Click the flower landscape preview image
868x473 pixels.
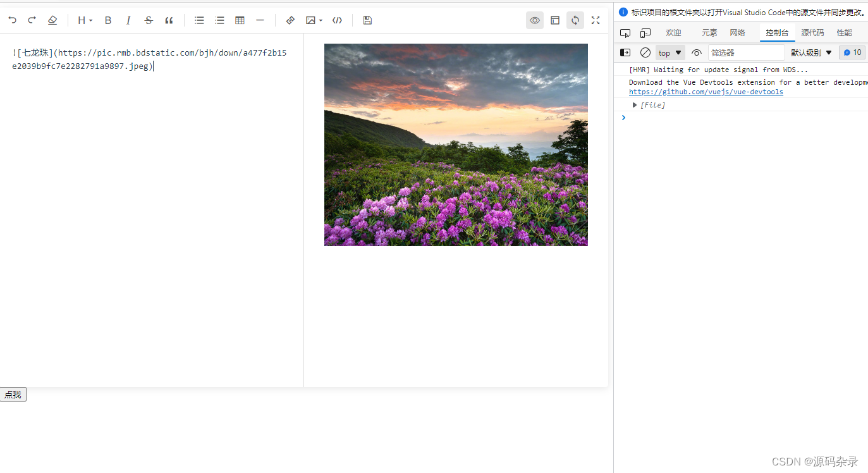click(456, 145)
